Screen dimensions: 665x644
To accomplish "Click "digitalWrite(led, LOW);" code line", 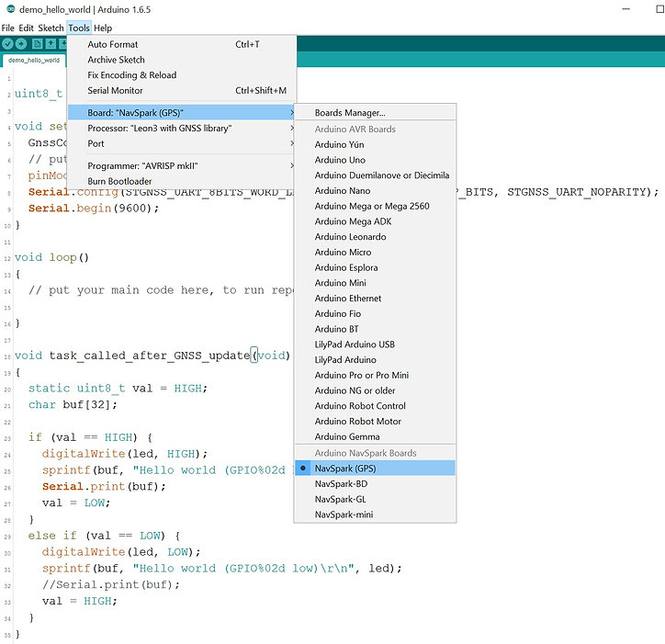I will [121, 552].
